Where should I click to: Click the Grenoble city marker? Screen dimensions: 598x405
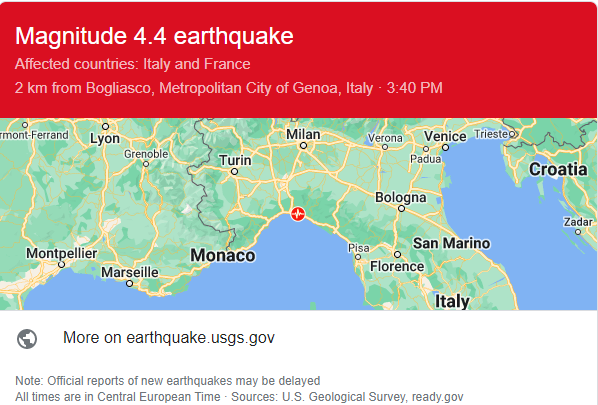pos(146,164)
